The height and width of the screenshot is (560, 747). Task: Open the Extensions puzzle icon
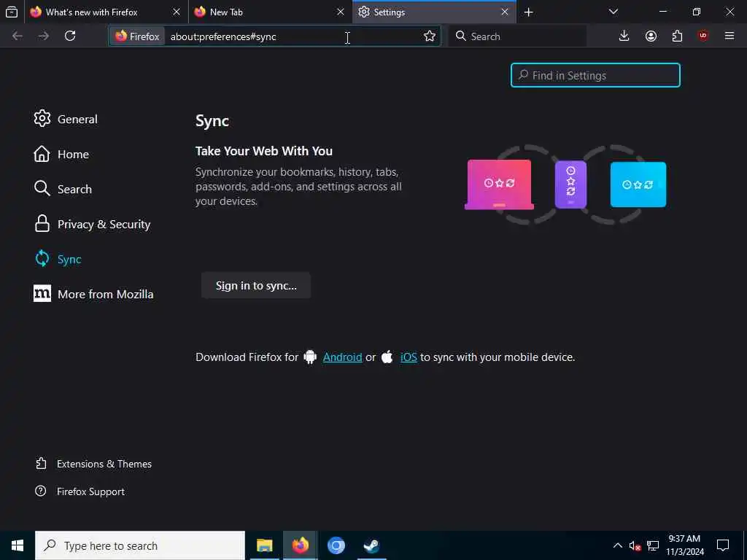[677, 36]
